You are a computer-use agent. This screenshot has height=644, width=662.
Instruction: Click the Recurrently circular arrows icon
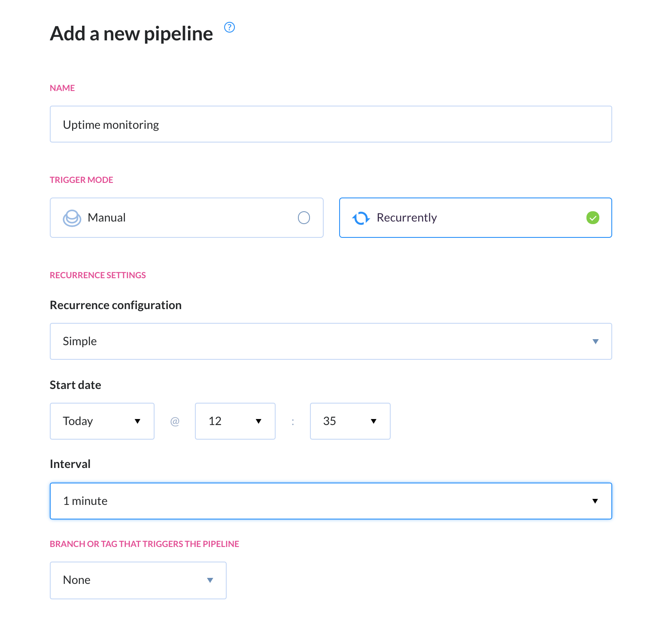point(361,218)
